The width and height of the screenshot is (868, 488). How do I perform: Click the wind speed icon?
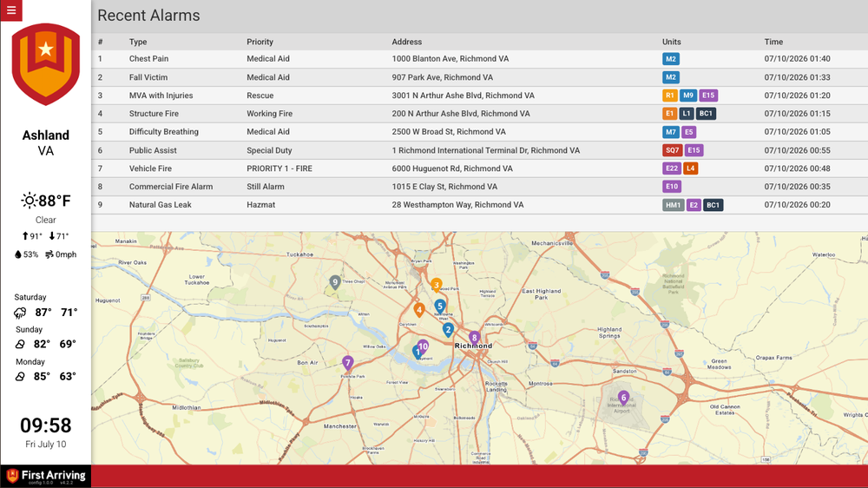coord(49,254)
